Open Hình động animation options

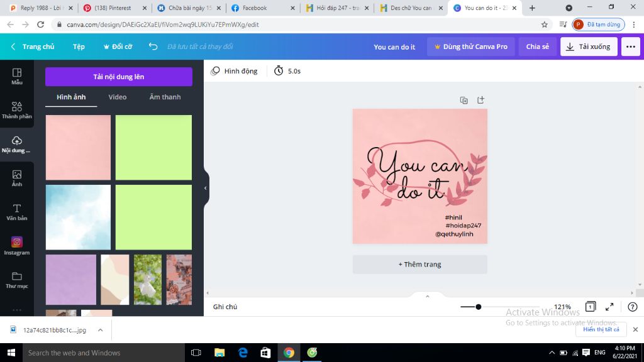click(x=234, y=71)
